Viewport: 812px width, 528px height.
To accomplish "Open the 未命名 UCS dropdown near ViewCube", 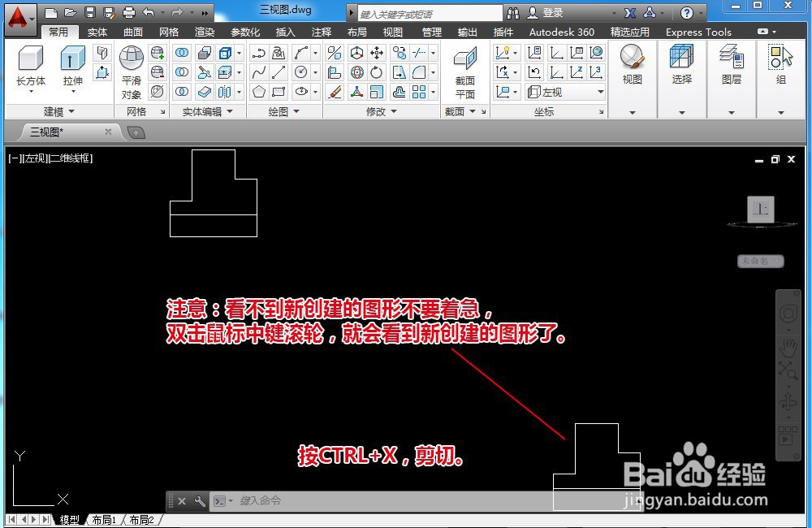I will click(761, 261).
